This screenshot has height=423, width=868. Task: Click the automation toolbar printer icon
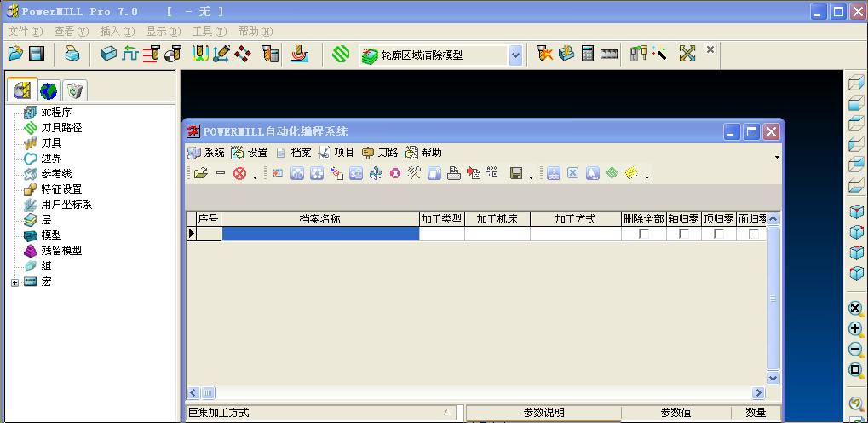tap(454, 173)
